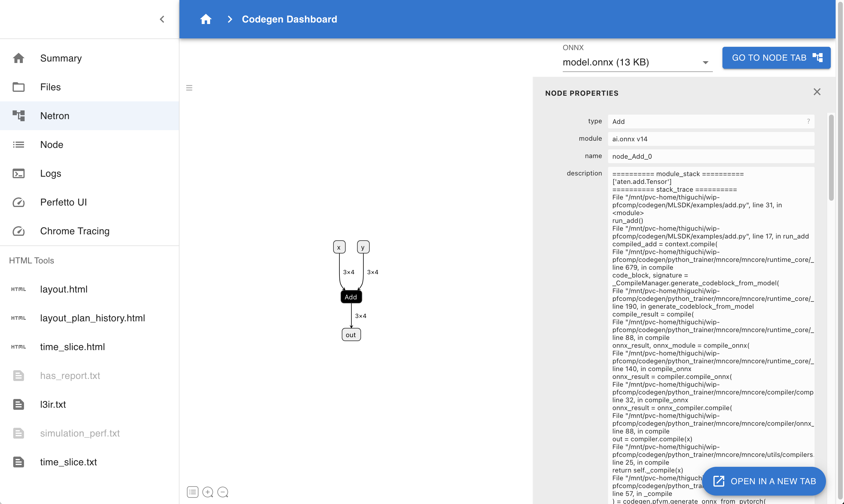The width and height of the screenshot is (844, 504).
Task: Select the Add node in graph
Action: click(x=351, y=297)
